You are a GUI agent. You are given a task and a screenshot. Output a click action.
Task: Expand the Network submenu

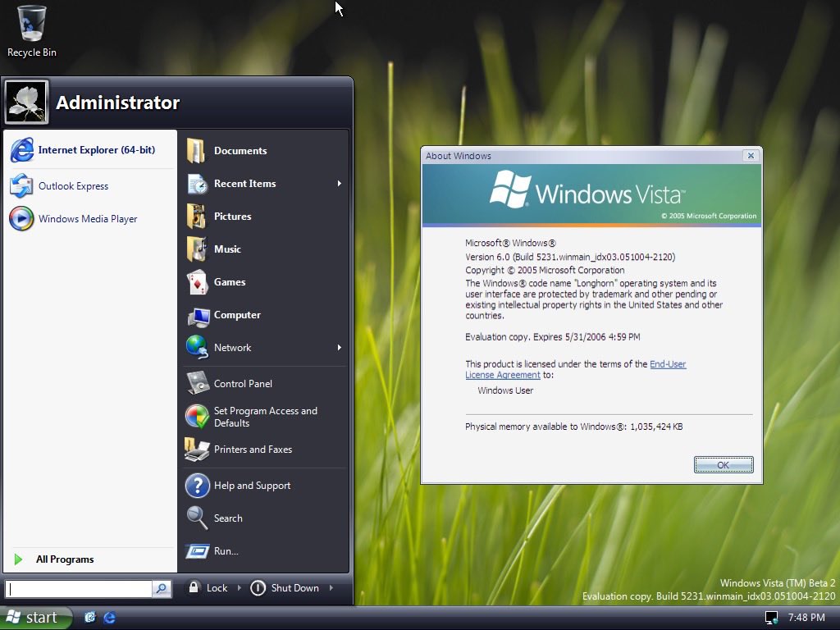[233, 348]
